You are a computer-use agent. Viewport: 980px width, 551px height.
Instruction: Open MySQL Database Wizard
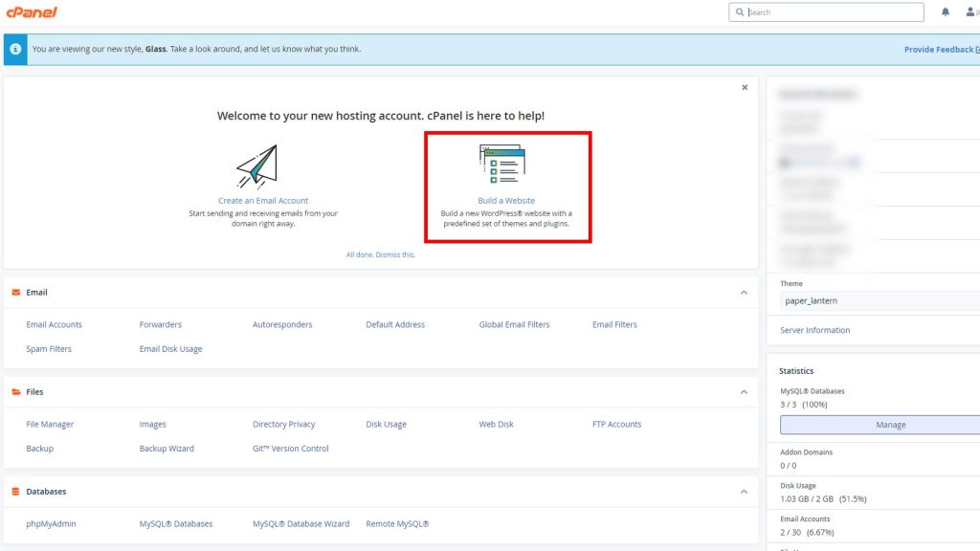click(x=301, y=524)
